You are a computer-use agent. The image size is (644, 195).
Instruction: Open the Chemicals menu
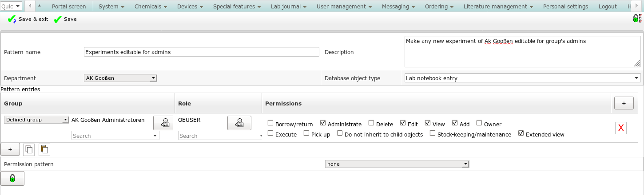(x=150, y=7)
